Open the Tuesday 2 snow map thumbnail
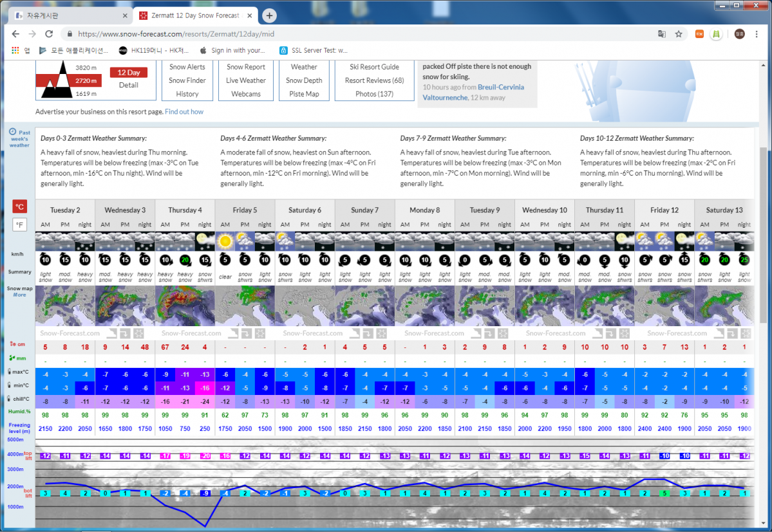772x532 pixels. [65, 307]
